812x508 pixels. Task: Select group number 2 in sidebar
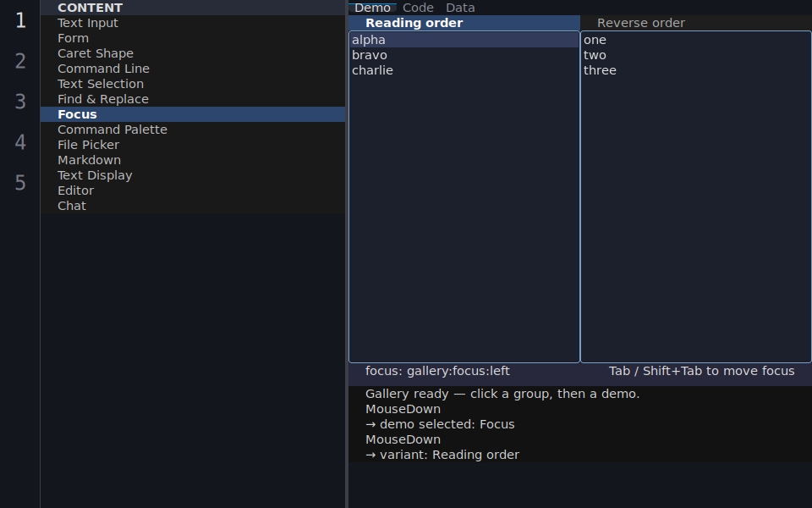coord(20,61)
